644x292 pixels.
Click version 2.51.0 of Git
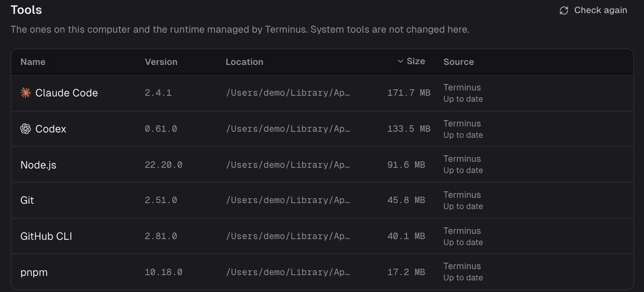161,200
